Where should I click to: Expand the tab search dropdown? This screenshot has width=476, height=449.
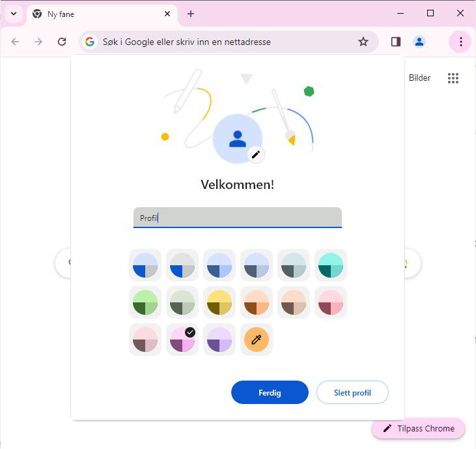click(13, 14)
